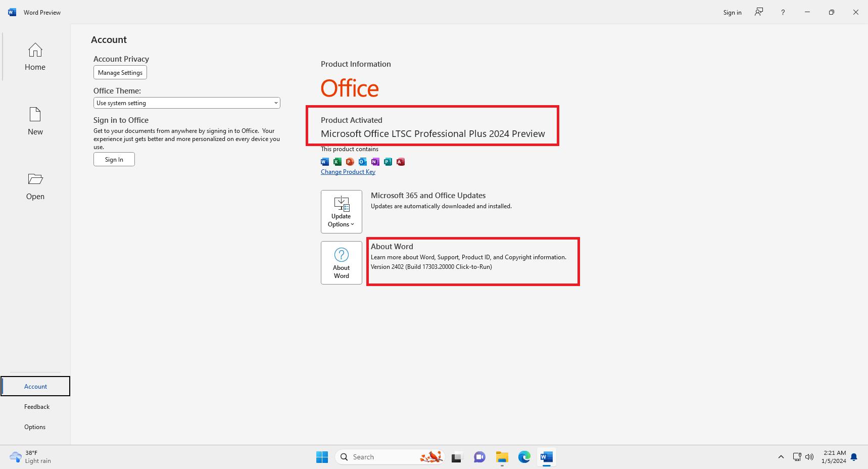Click the Microsoft Office LTSC Professional Plus 2024 Preview text
868x469 pixels.
coord(433,134)
